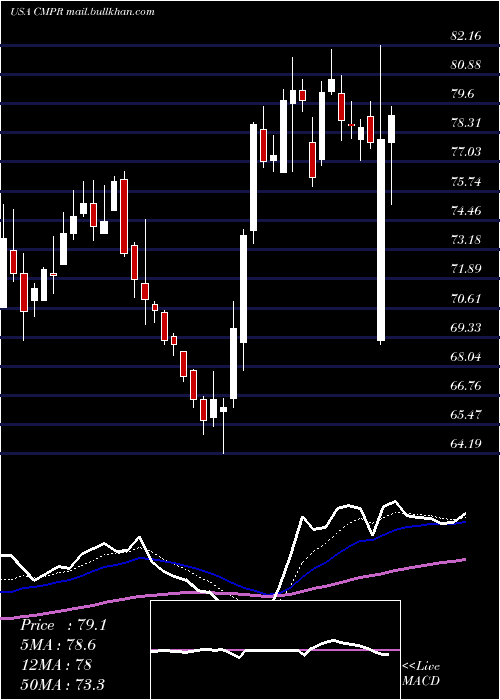Click inside the MACD inset chart box
This screenshot has width=500, height=700.
pos(275,650)
